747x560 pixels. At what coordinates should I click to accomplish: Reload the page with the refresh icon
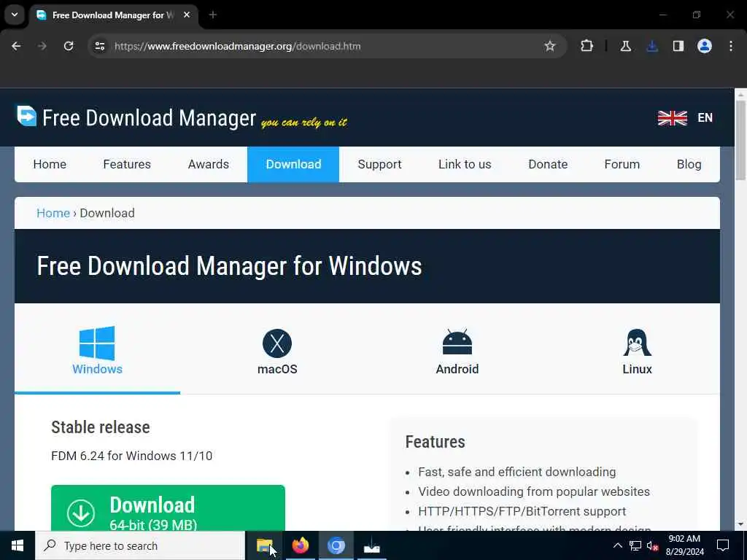tap(69, 46)
